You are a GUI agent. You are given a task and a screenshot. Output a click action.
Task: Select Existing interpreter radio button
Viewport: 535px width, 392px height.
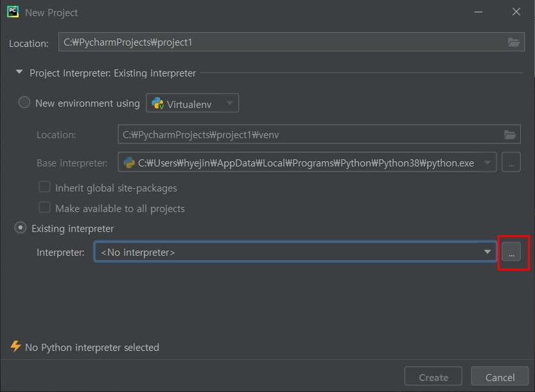(x=21, y=227)
